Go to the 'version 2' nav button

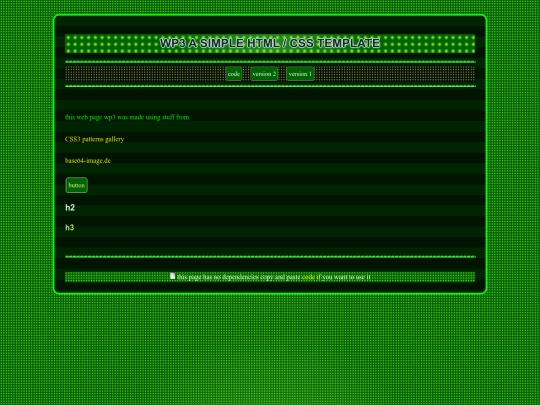pos(264,74)
